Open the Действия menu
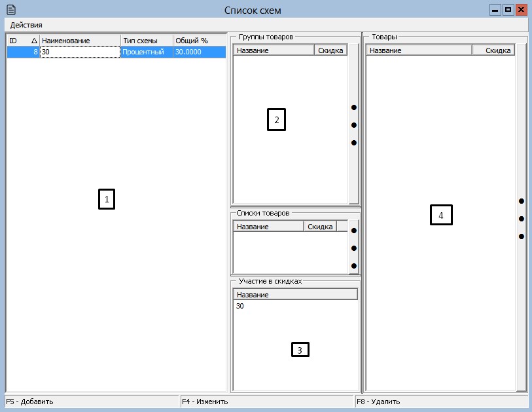The width and height of the screenshot is (532, 412). point(26,25)
